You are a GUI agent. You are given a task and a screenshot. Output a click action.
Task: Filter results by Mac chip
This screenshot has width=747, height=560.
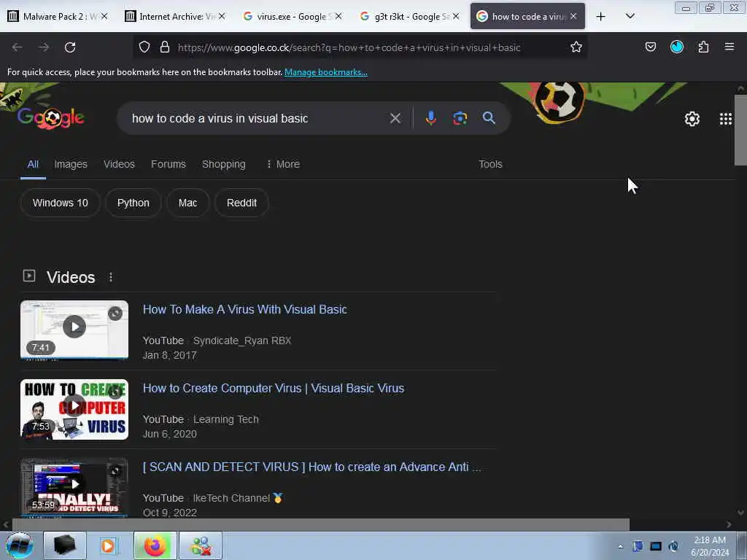coord(187,203)
